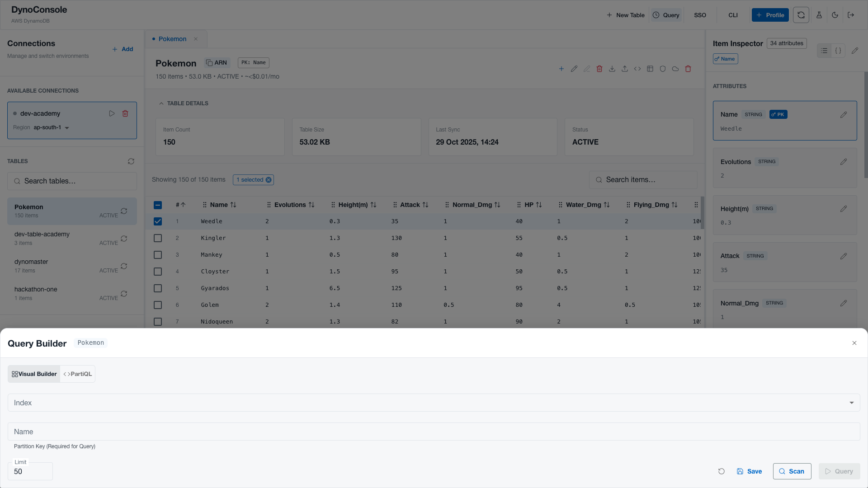Screen dimensions: 868x488
Task: Check the Gyarados row checkbox
Action: (x=158, y=288)
